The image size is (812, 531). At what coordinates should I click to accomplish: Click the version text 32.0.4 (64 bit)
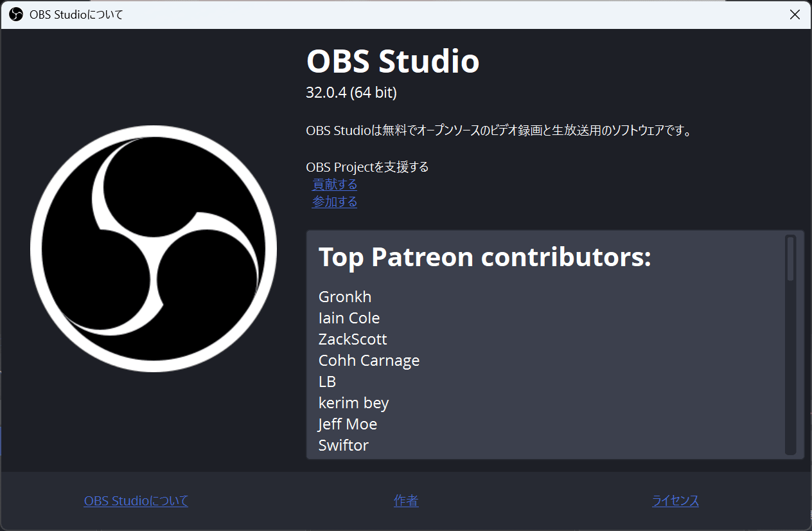click(x=351, y=93)
